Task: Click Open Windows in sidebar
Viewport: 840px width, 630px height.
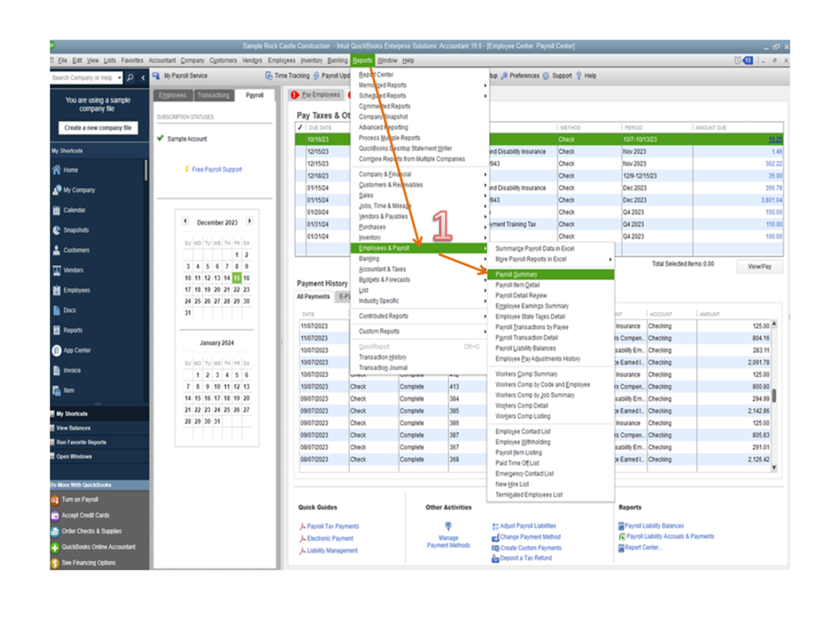Action: coord(74,457)
